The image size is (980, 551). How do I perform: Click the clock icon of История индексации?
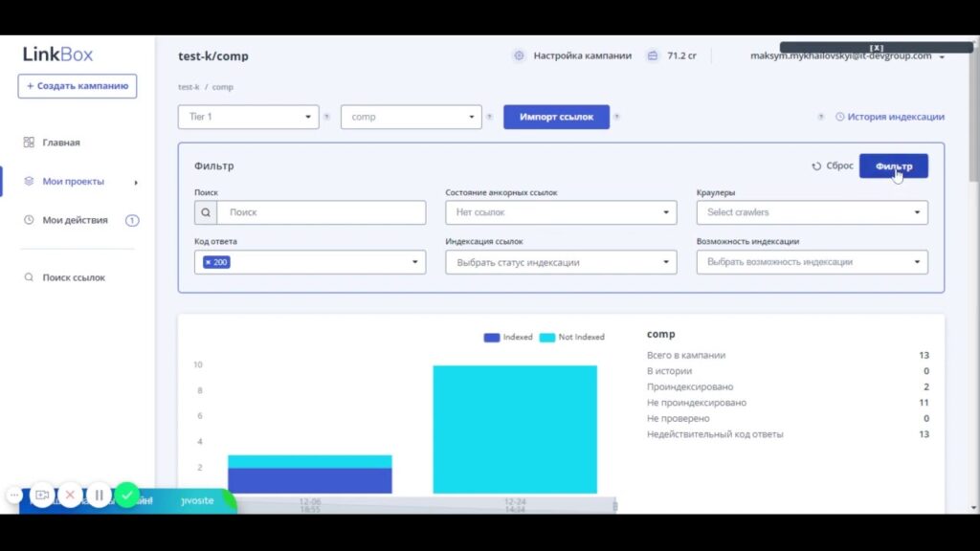pos(840,117)
